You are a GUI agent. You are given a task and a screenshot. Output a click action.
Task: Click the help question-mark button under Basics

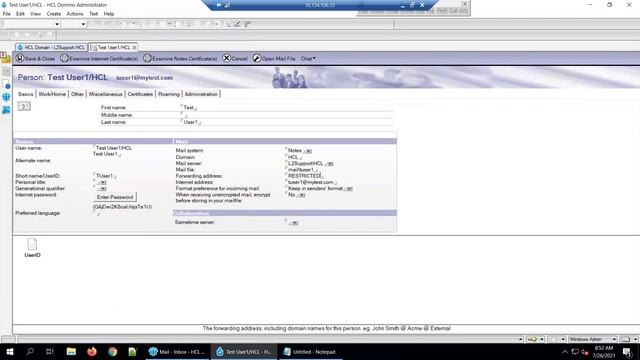pos(24,107)
